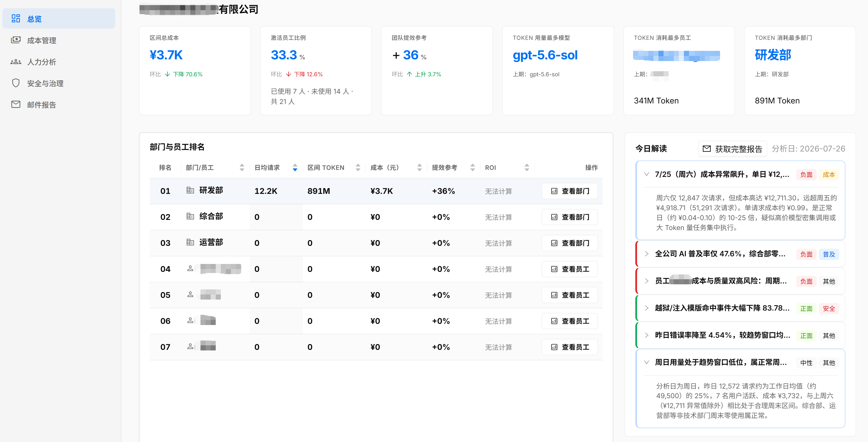Click building icon next to 综合部
Screen dimensions: 868x442
click(x=190, y=216)
